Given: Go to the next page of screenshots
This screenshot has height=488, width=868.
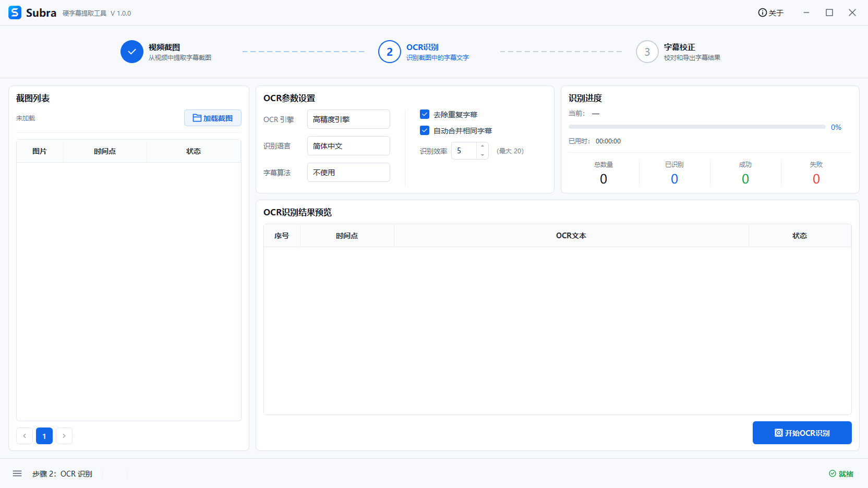Looking at the screenshot, I should click(64, 436).
